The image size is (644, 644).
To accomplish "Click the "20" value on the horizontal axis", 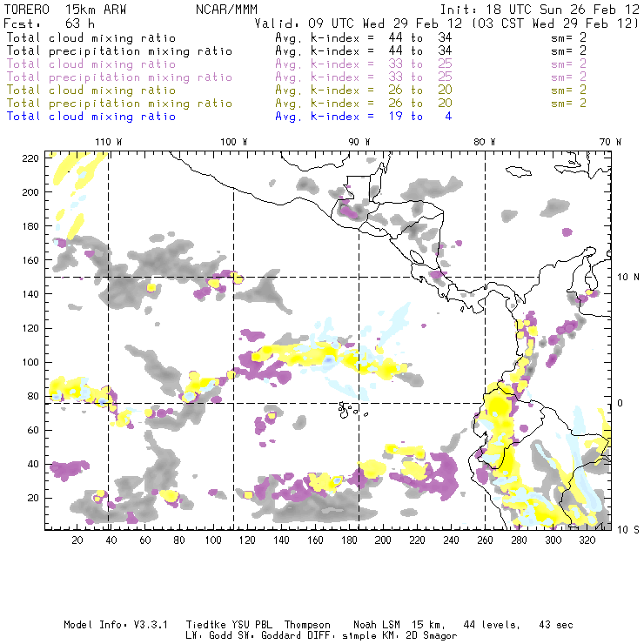I will point(77,540).
